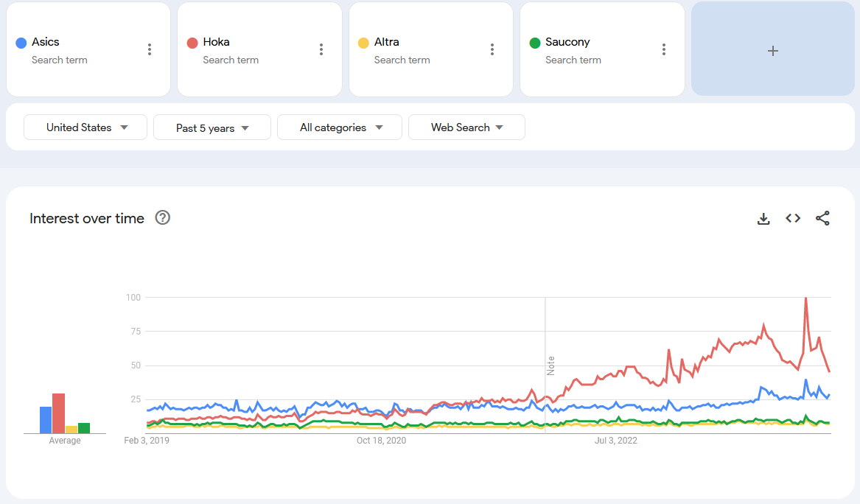Select the Asics search term card
Viewport: 860px width, 504px height.
pyautogui.click(x=88, y=49)
